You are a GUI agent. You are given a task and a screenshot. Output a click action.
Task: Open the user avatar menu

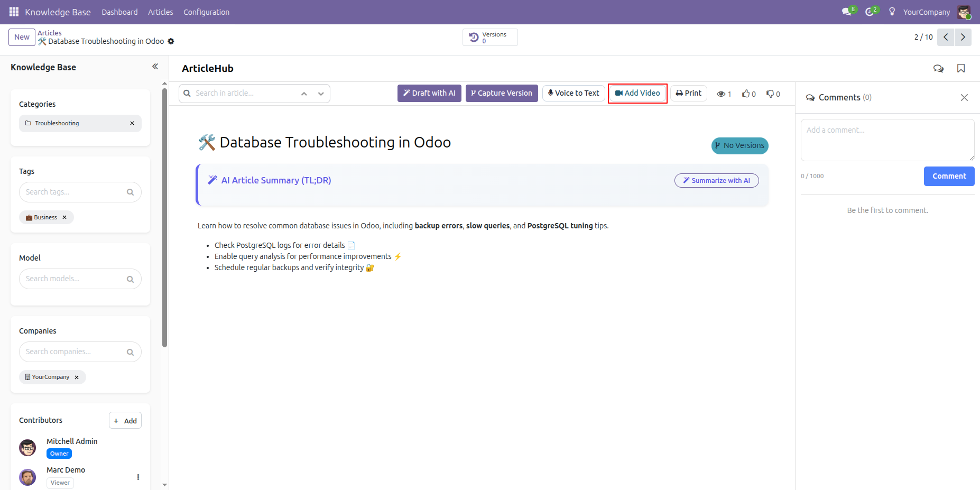click(964, 12)
